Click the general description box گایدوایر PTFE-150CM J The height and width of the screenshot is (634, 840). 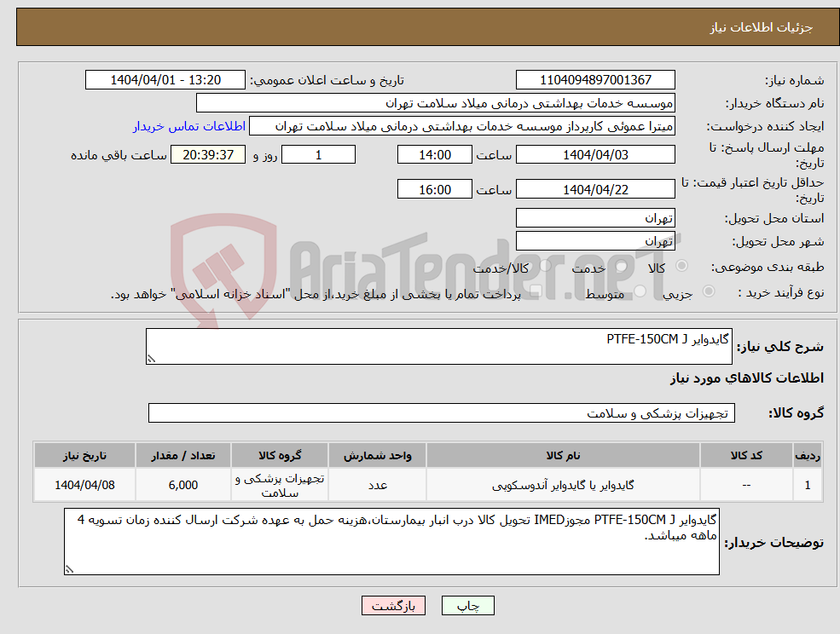point(438,347)
